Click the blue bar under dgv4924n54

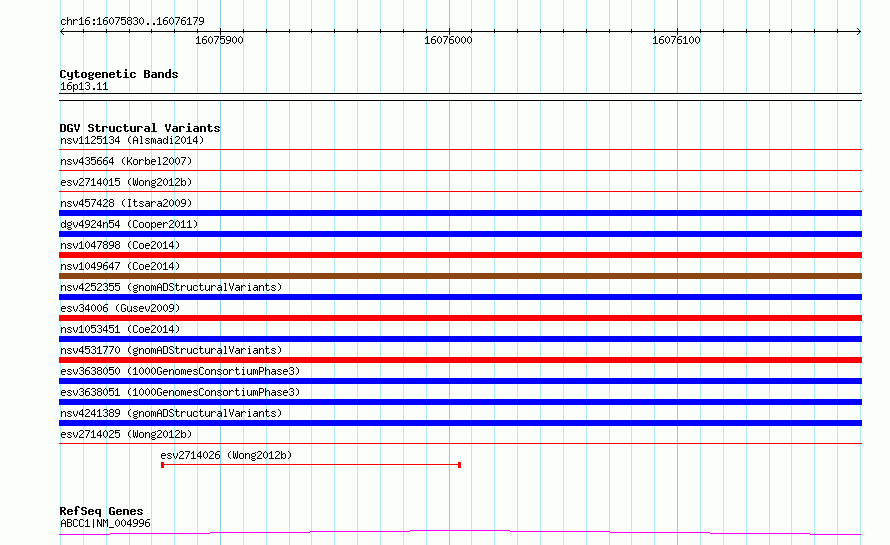click(x=460, y=234)
